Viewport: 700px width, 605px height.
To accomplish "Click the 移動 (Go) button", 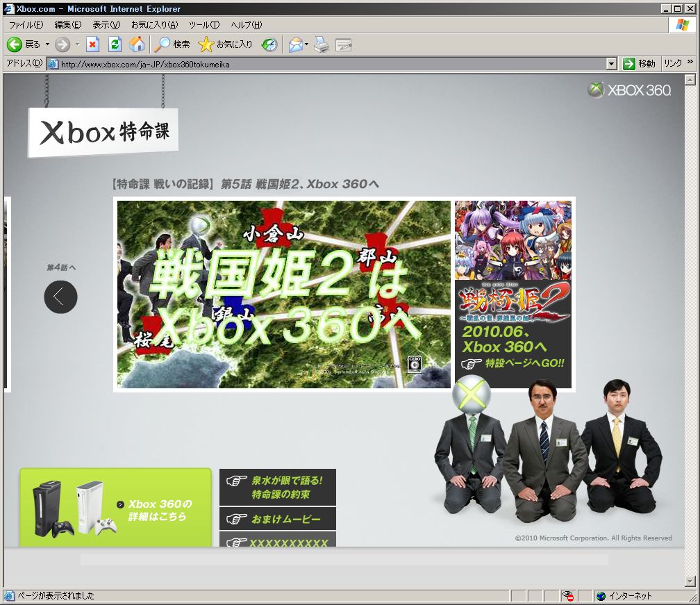I will (x=640, y=64).
